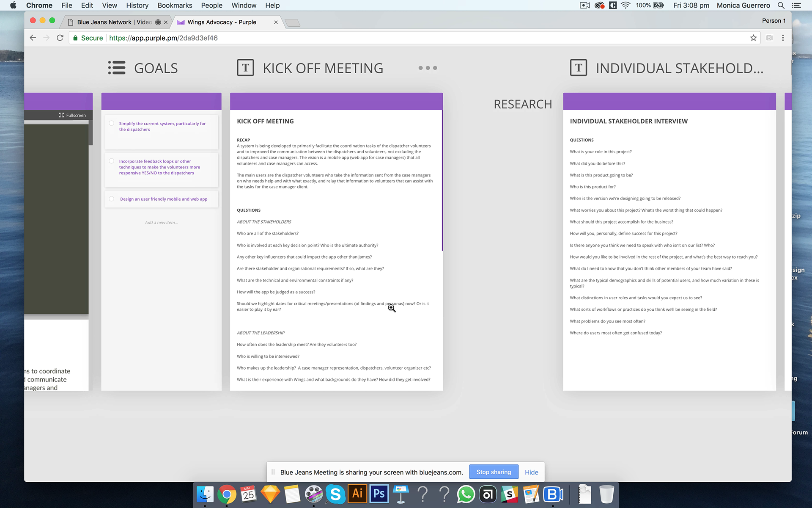Click the scrollbar on the left dark card
Screen dimensions: 812x508
(x=91, y=133)
